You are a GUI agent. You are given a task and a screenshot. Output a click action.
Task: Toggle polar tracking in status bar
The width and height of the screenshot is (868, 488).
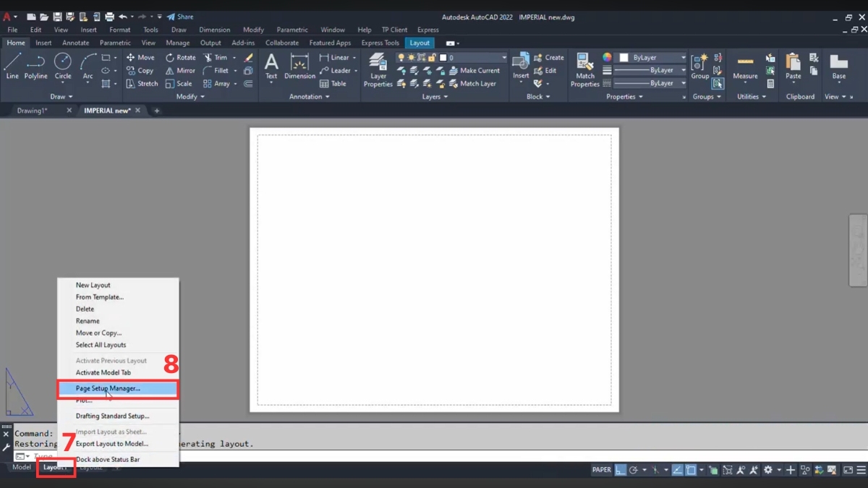coord(634,470)
